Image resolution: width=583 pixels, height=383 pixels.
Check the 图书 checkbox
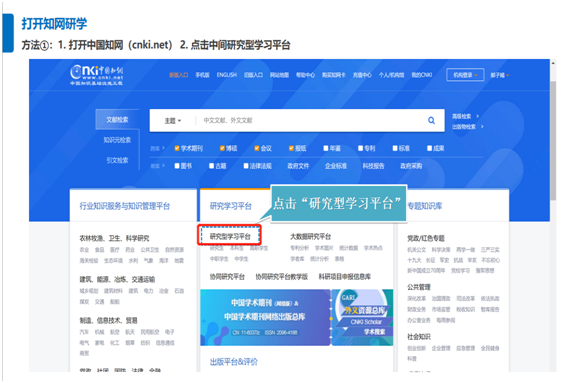(x=177, y=166)
